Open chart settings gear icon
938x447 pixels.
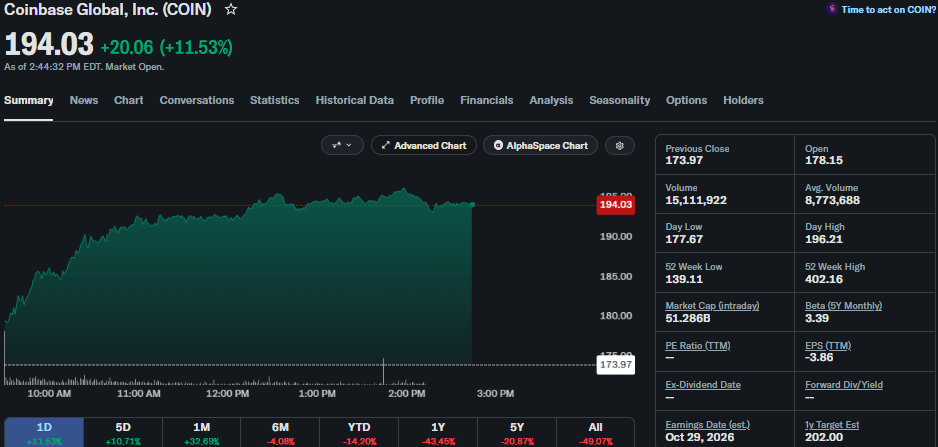[x=620, y=145]
